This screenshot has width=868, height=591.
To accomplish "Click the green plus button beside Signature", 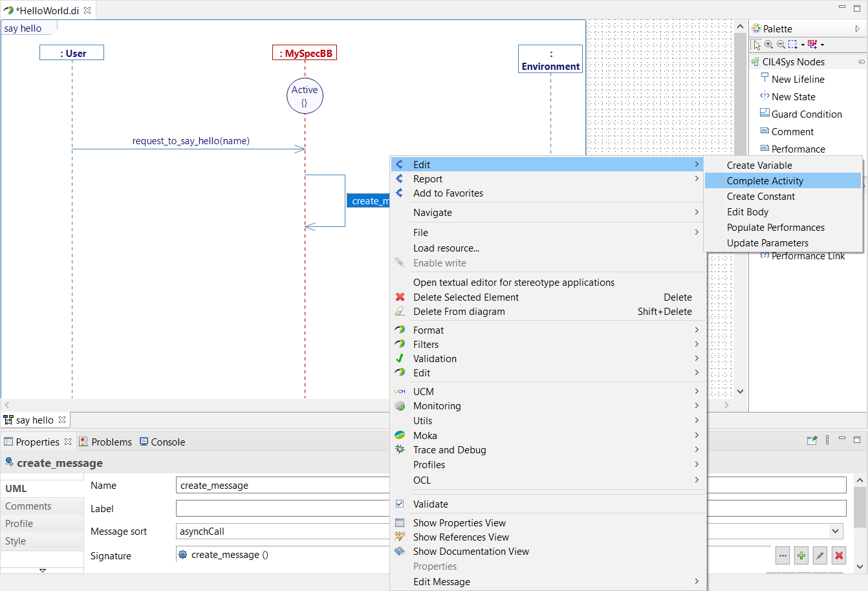I will point(801,555).
